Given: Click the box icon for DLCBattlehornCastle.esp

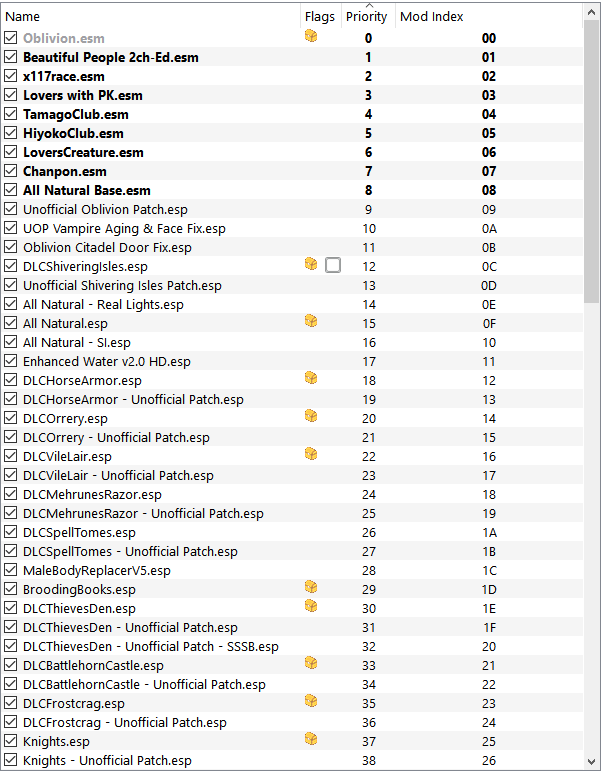Looking at the screenshot, I should tap(311, 663).
